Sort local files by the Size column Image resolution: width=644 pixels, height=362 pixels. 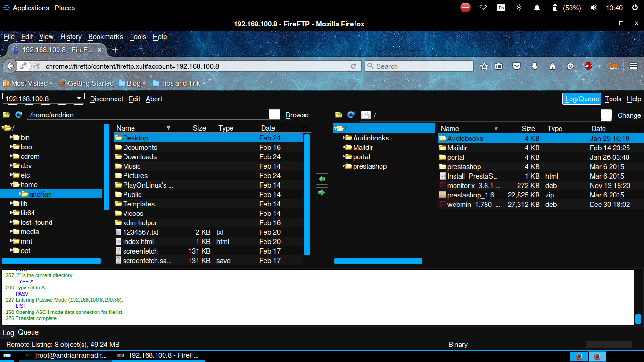tap(199, 128)
